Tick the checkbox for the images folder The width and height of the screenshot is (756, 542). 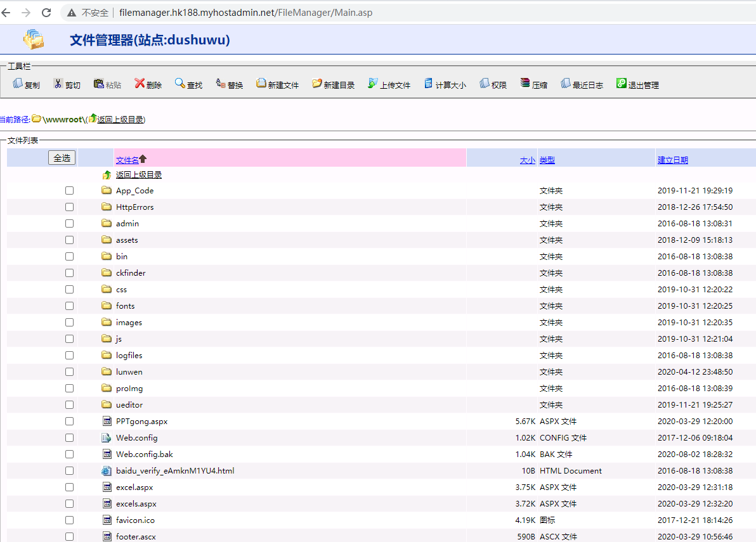pyautogui.click(x=69, y=323)
